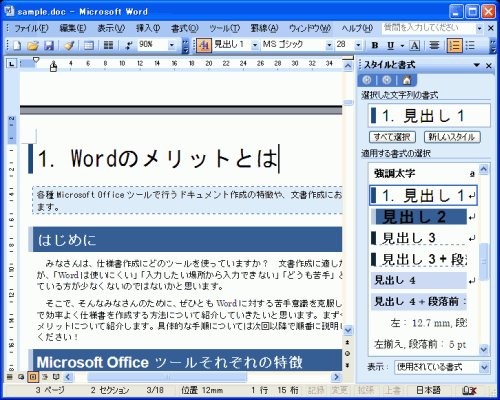
Task: Open the MS ゴシック font dropdown
Action: click(329, 45)
